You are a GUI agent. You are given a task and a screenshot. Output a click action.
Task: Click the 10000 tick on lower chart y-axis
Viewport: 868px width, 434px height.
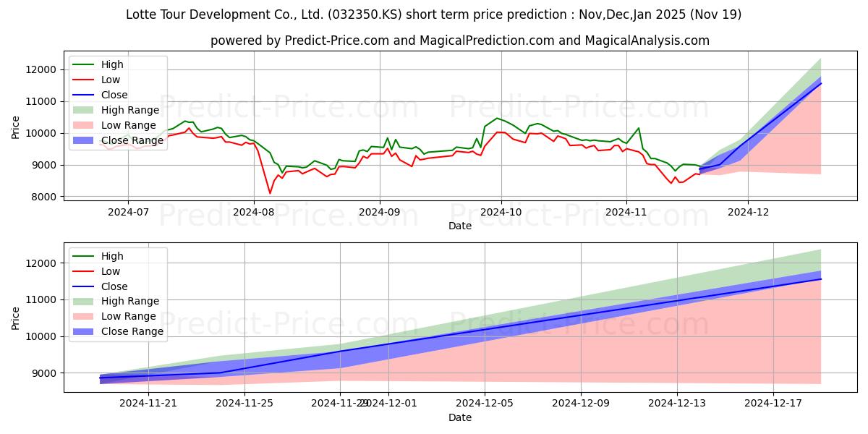41,336
